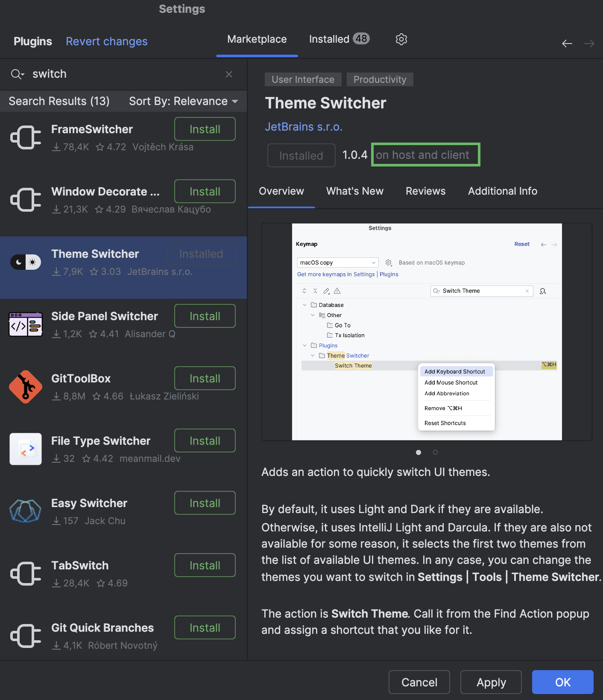Click the Installed button in plugin details
The image size is (603, 700).
click(x=301, y=155)
